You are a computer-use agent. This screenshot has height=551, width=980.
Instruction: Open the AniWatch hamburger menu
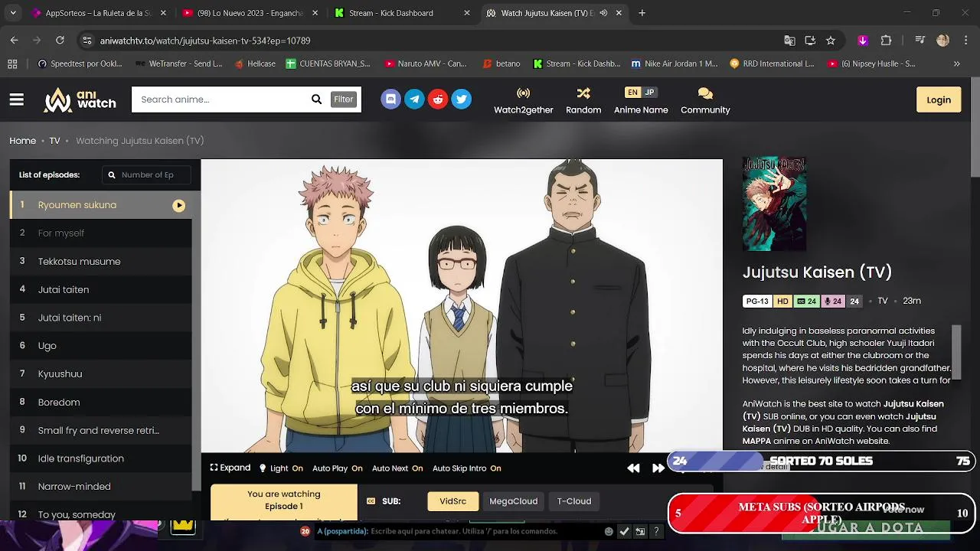tap(17, 99)
